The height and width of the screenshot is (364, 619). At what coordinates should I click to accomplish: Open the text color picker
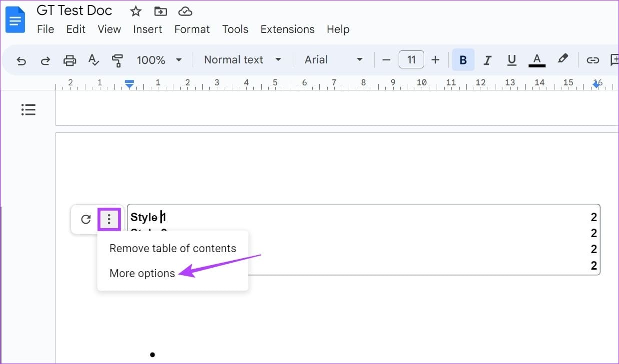[x=537, y=60]
